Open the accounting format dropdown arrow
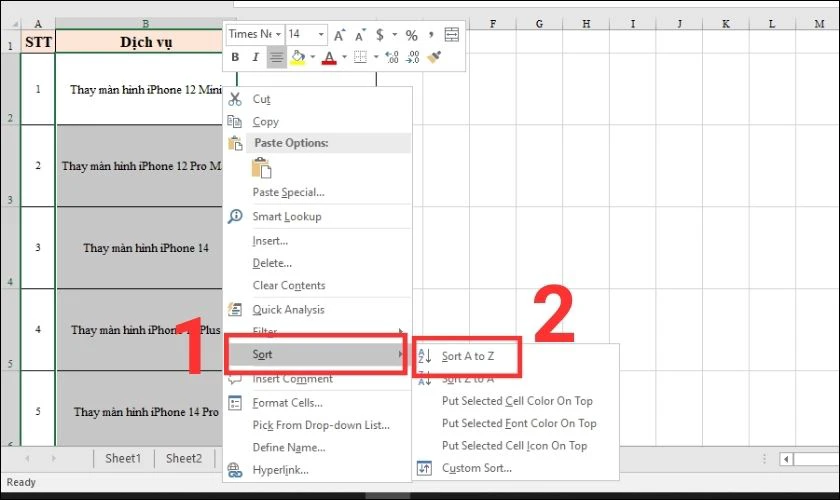 tap(395, 35)
